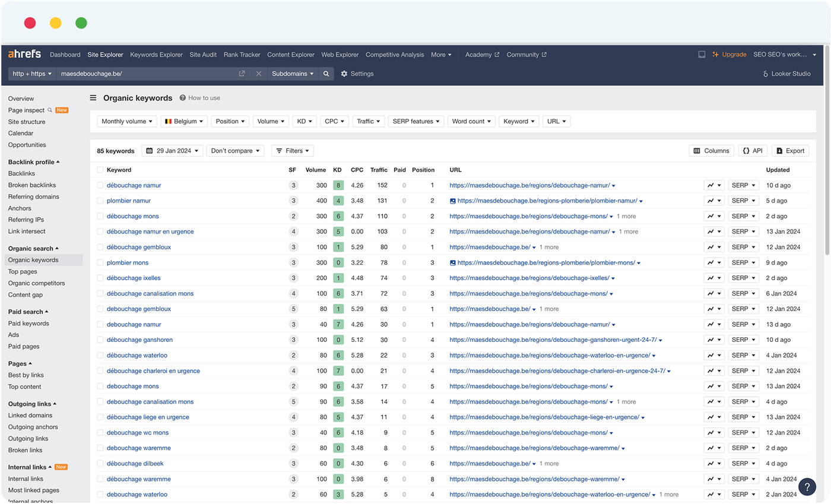
Task: Open the Don't compare dropdown
Action: click(x=236, y=150)
